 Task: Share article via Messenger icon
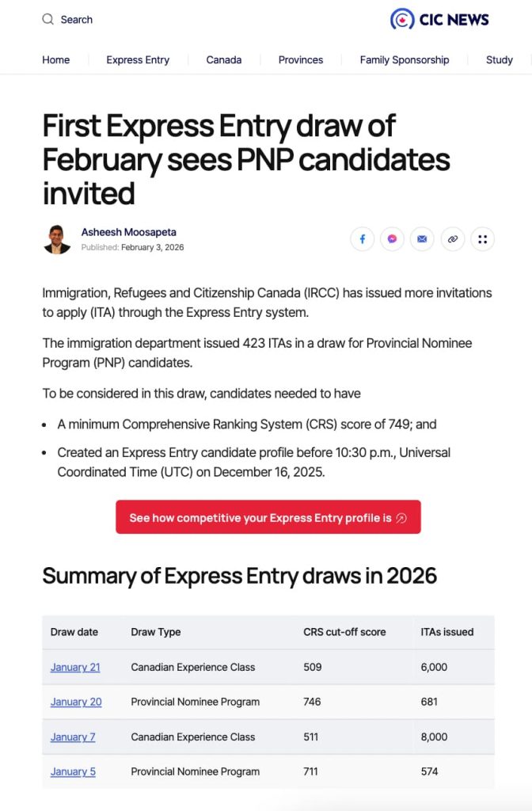click(x=392, y=238)
